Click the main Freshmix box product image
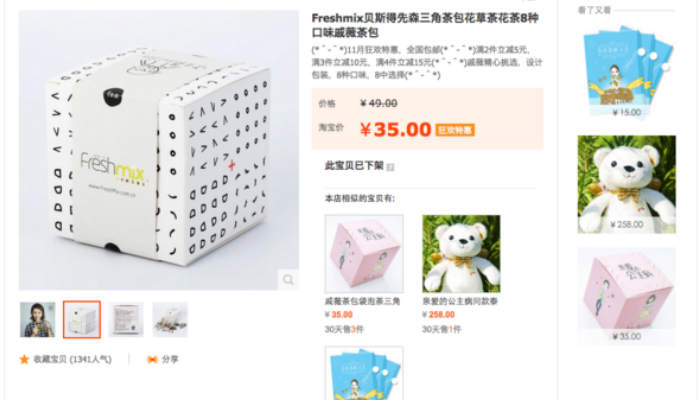The image size is (700, 400). 158,150
